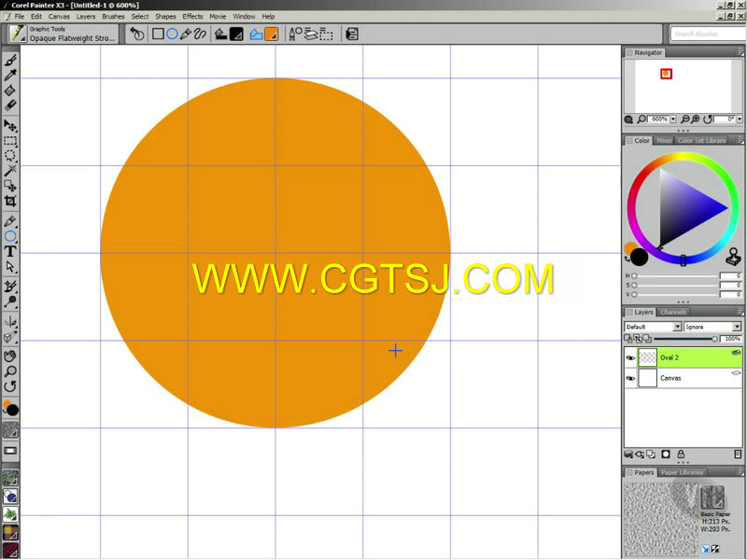Screen dimensions: 747x560
Task: Select the Text tool
Action: pos(10,251)
